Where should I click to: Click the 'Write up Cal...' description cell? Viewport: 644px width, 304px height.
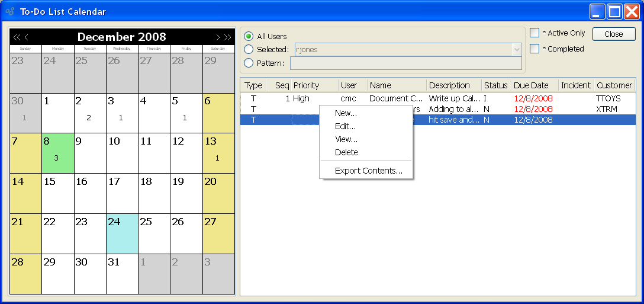coord(454,98)
